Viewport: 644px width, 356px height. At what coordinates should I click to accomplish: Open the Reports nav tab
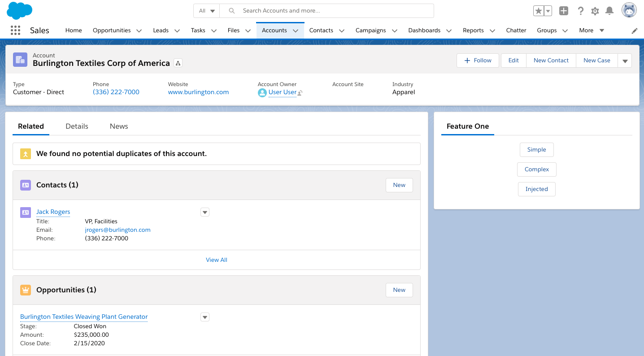(473, 30)
